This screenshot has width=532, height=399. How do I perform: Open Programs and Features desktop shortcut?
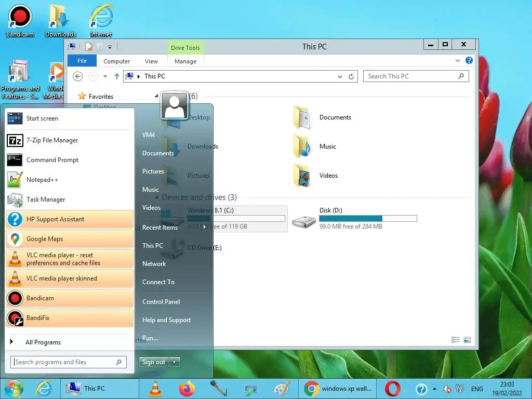20,79
